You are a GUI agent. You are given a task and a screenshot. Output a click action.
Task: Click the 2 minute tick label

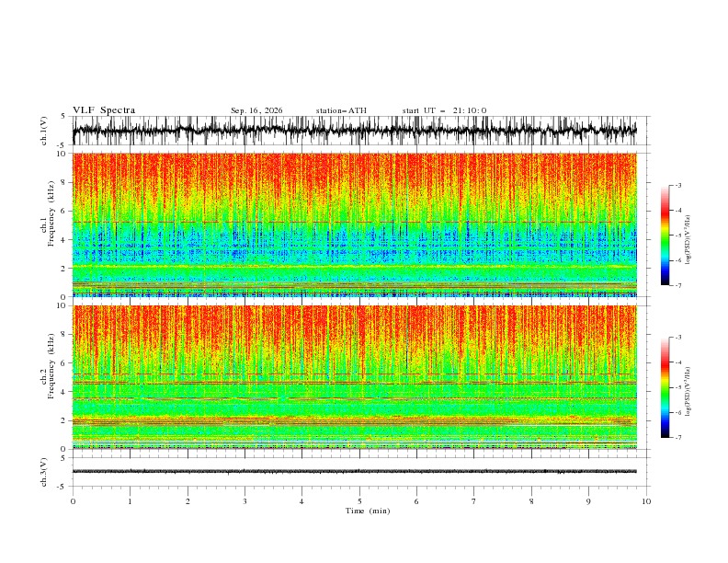(188, 501)
